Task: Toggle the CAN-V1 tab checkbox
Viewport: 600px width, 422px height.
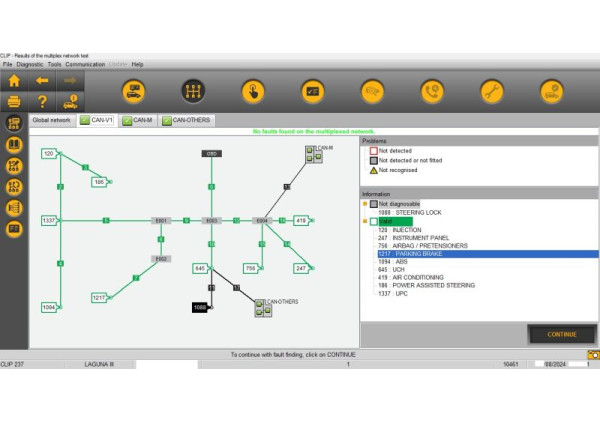Action: [85, 120]
